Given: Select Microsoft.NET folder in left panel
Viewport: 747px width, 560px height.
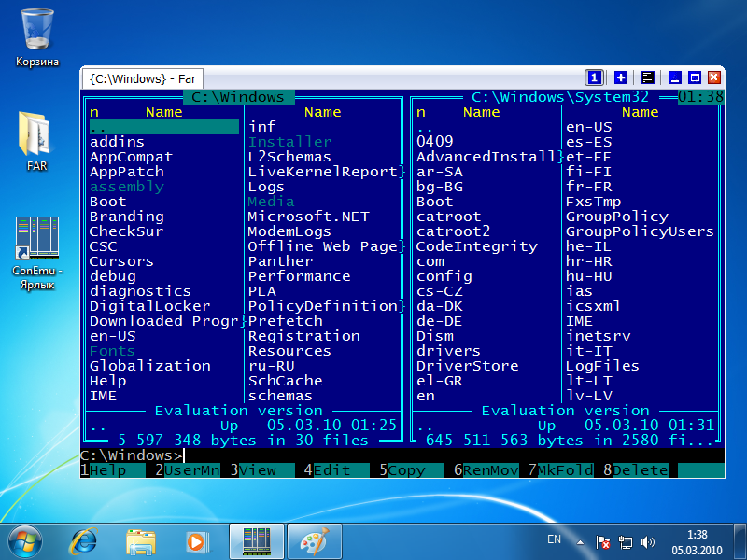Looking at the screenshot, I should pyautogui.click(x=308, y=217).
